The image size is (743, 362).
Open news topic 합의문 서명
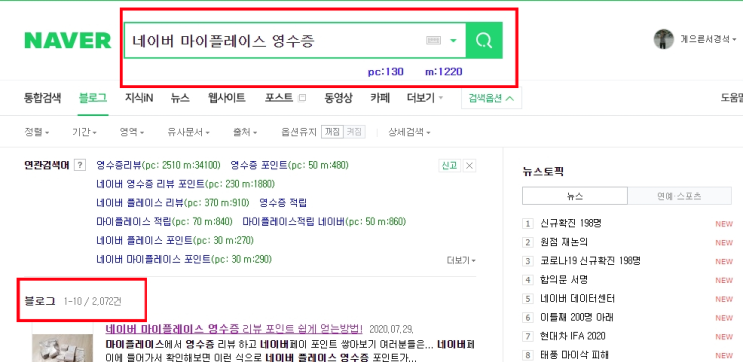[564, 280]
